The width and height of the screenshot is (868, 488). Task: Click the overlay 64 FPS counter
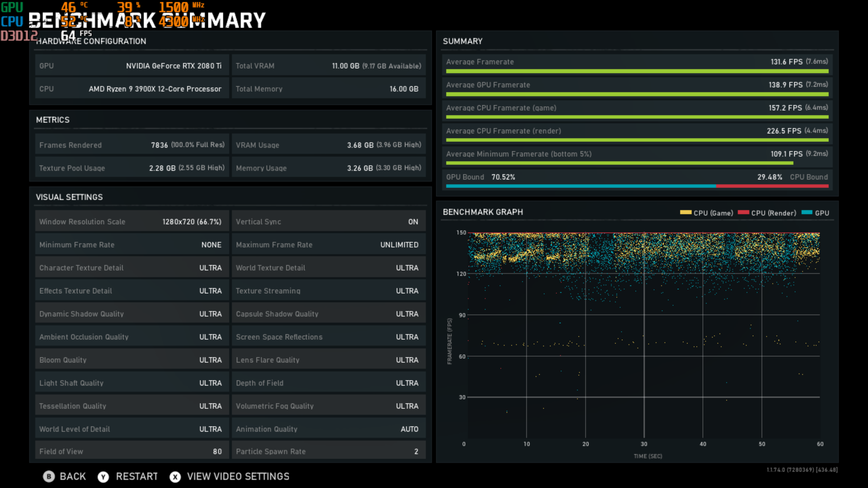click(x=76, y=35)
